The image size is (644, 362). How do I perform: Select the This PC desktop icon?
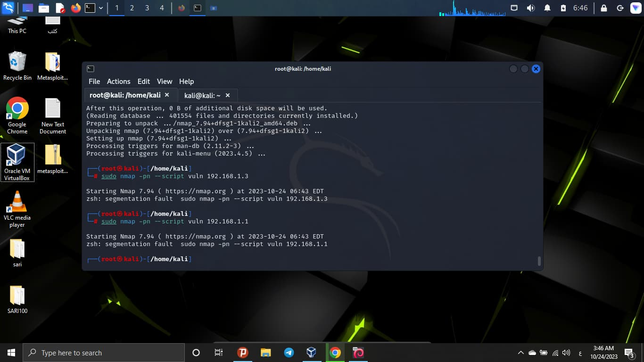[x=17, y=25]
